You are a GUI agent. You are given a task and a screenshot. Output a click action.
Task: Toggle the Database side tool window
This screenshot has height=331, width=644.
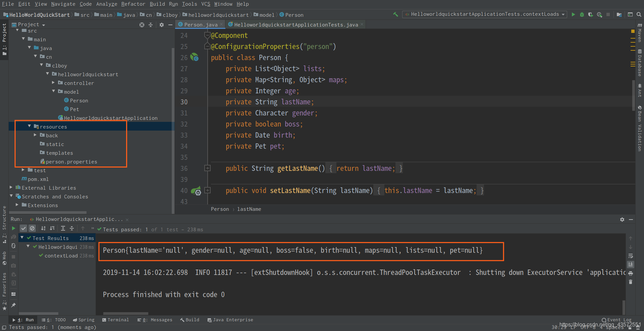640,63
